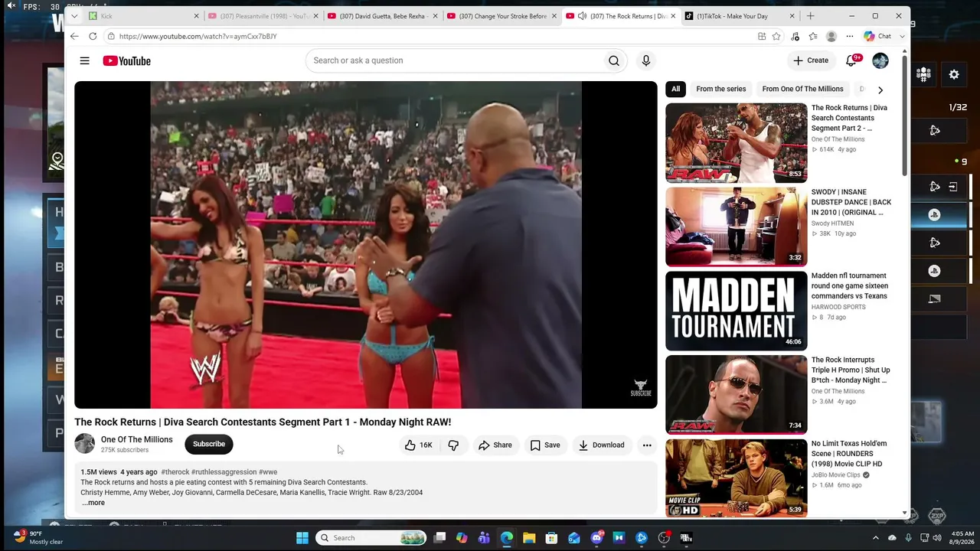
Task: Show more filter chips with the right arrow
Action: coord(880,90)
